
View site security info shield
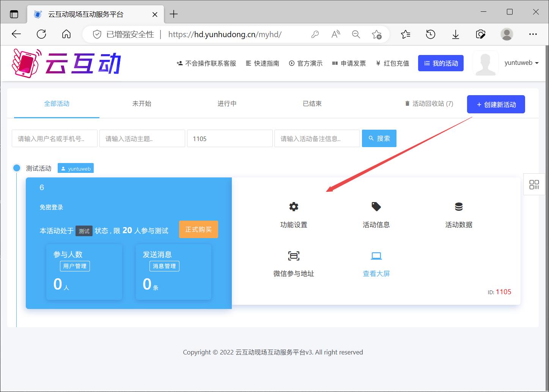click(x=97, y=34)
